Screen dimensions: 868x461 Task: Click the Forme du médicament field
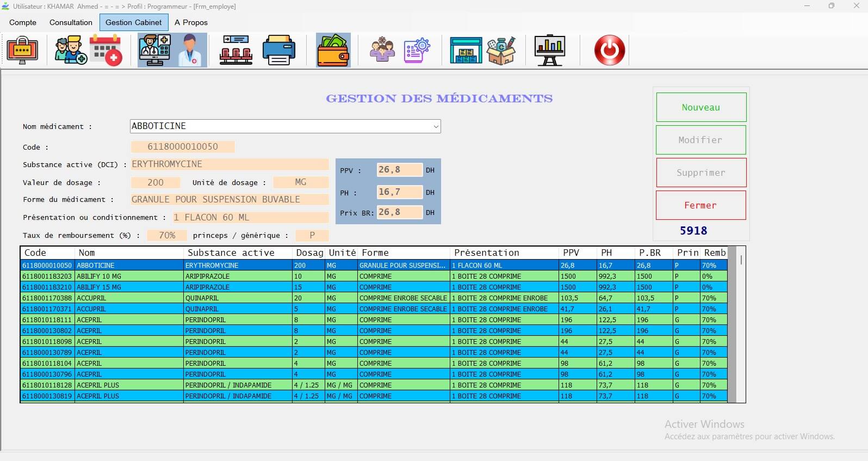(230, 199)
